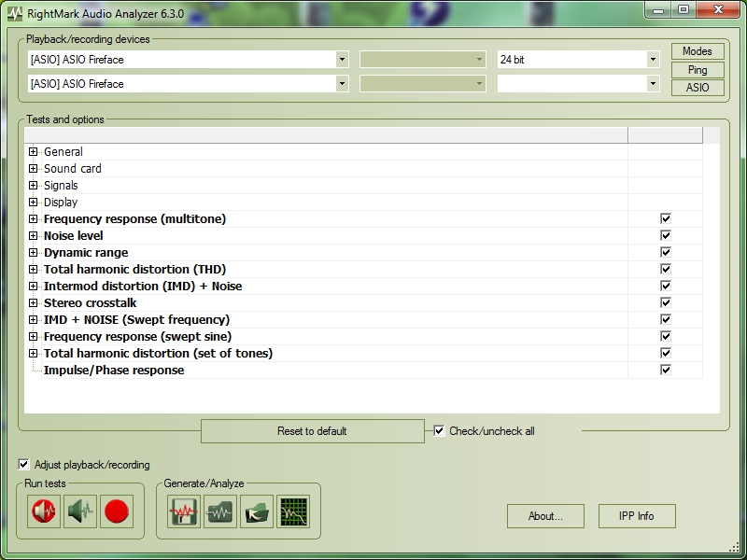The height and width of the screenshot is (560, 747).
Task: Disable Impulse/Phase response test
Action: coord(666,370)
